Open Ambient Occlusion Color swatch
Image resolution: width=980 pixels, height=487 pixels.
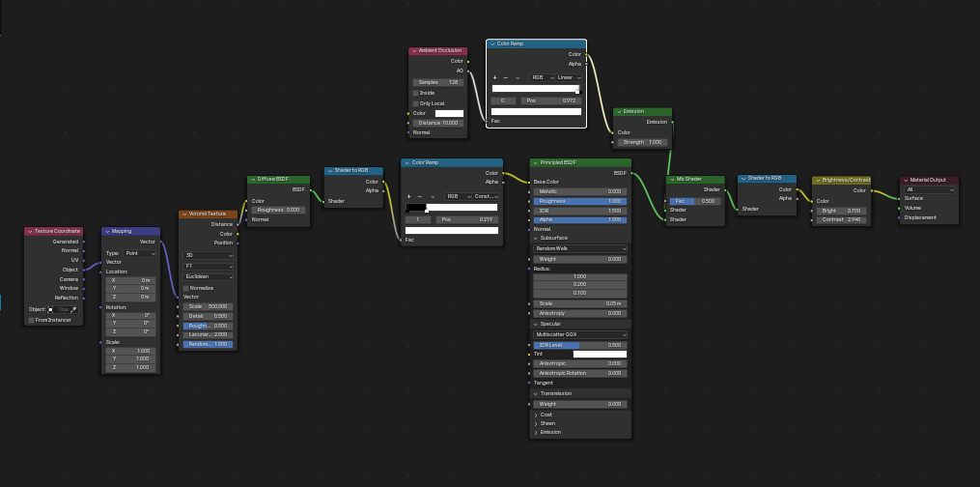point(449,113)
